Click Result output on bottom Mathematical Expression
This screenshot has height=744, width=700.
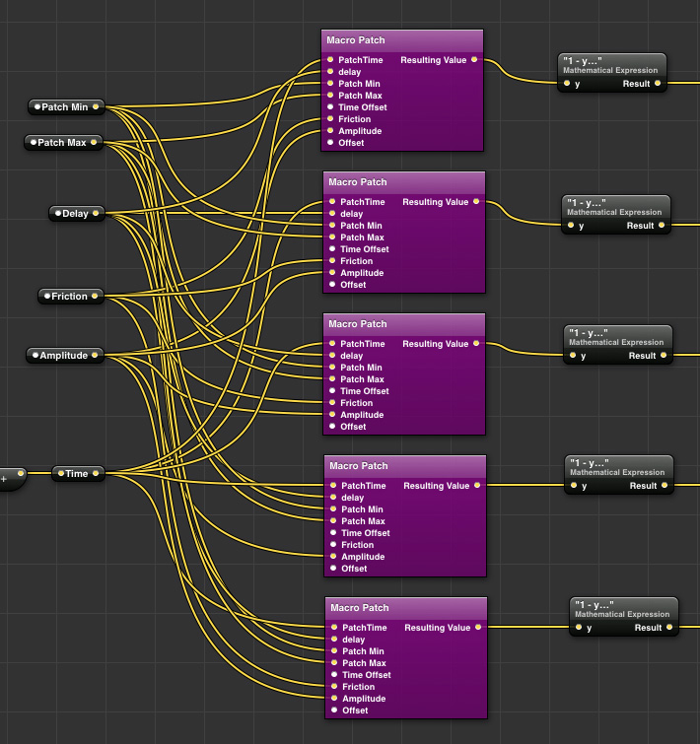pyautogui.click(x=669, y=628)
